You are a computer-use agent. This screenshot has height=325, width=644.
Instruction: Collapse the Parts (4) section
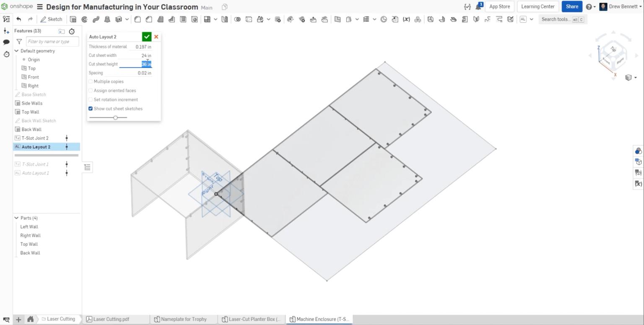pyautogui.click(x=16, y=218)
